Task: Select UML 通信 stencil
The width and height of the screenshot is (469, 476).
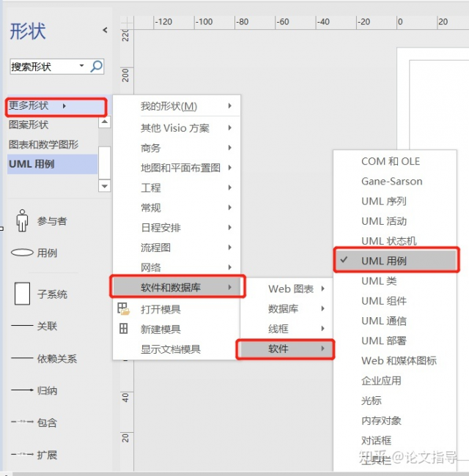Action: point(395,321)
